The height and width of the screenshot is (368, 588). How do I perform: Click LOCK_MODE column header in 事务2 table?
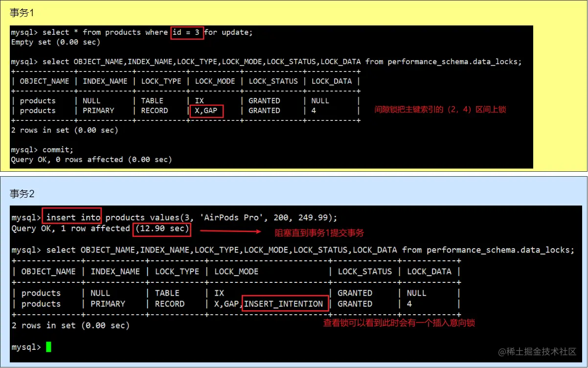236,272
